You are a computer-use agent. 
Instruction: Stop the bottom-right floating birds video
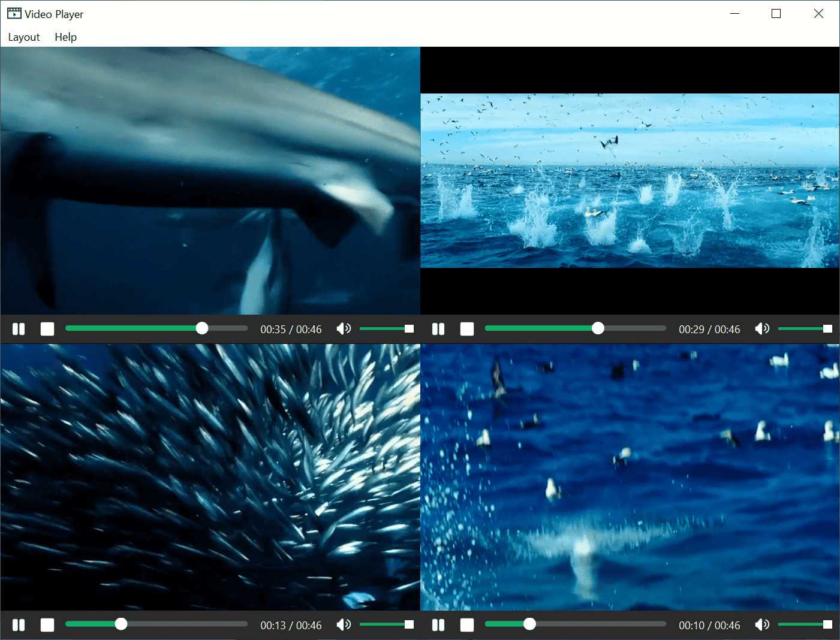point(467,625)
